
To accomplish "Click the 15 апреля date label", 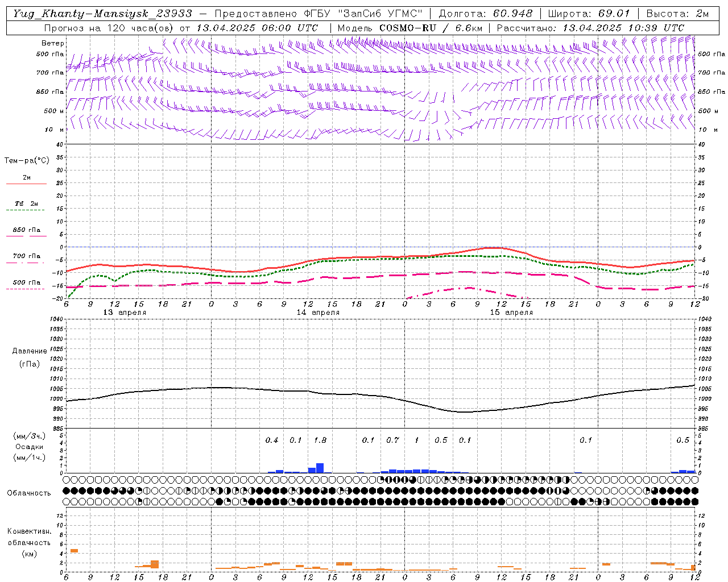I will (x=511, y=313).
